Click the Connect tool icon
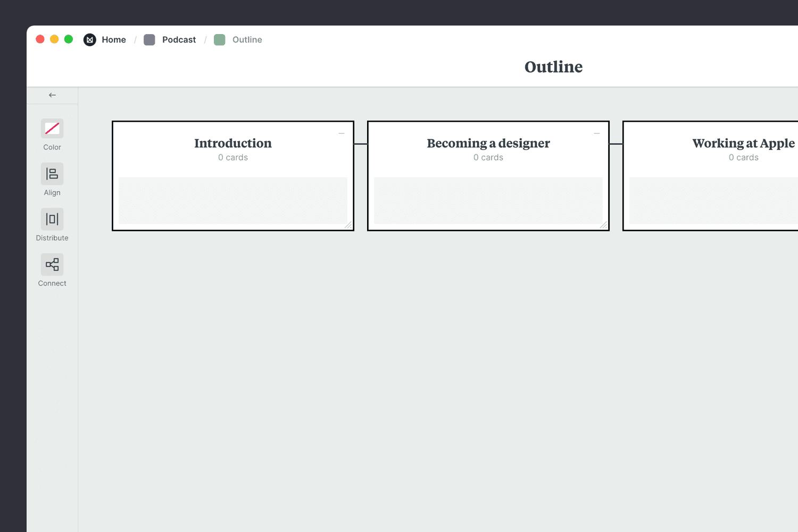The width and height of the screenshot is (798, 532). (x=52, y=264)
